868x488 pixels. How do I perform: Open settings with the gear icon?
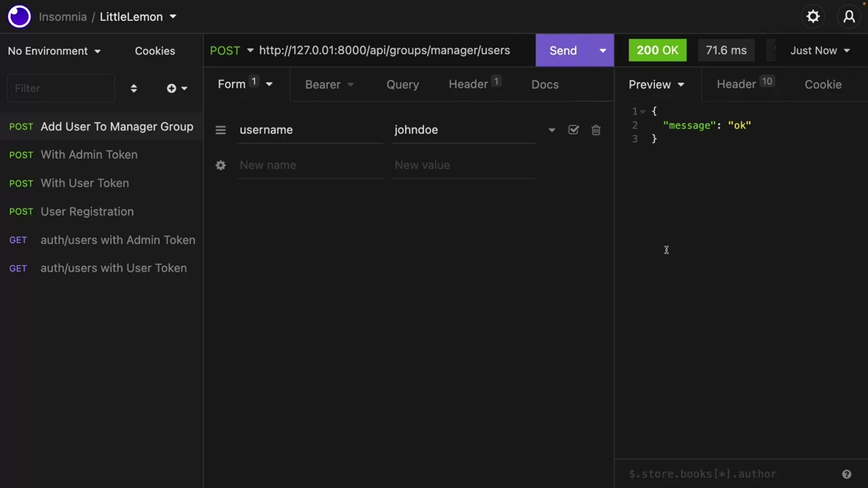[813, 17]
